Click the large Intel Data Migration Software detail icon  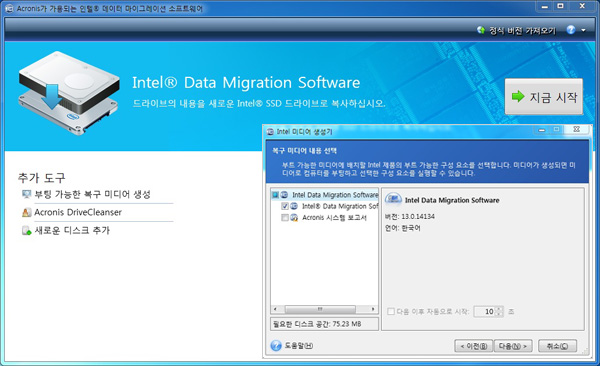(393, 199)
